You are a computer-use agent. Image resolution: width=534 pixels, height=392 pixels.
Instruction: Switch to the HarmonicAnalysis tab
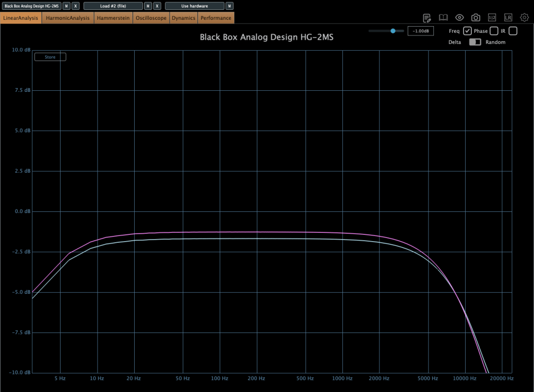pos(68,18)
